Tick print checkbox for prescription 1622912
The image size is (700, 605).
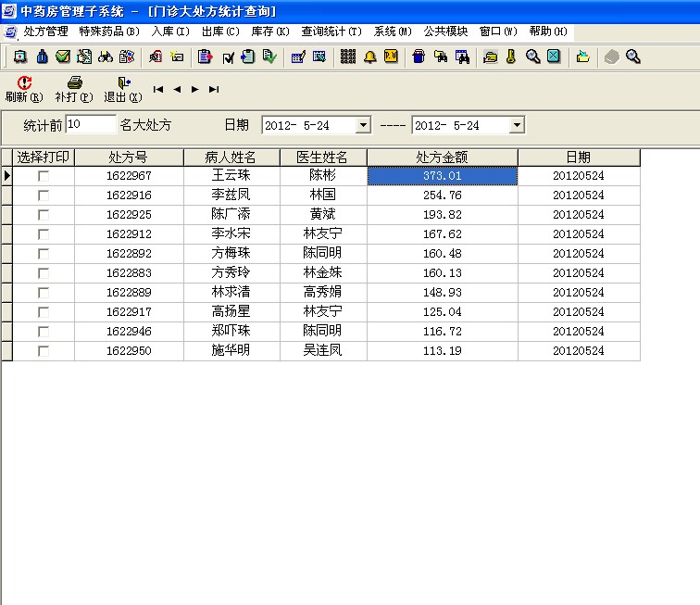tap(44, 234)
